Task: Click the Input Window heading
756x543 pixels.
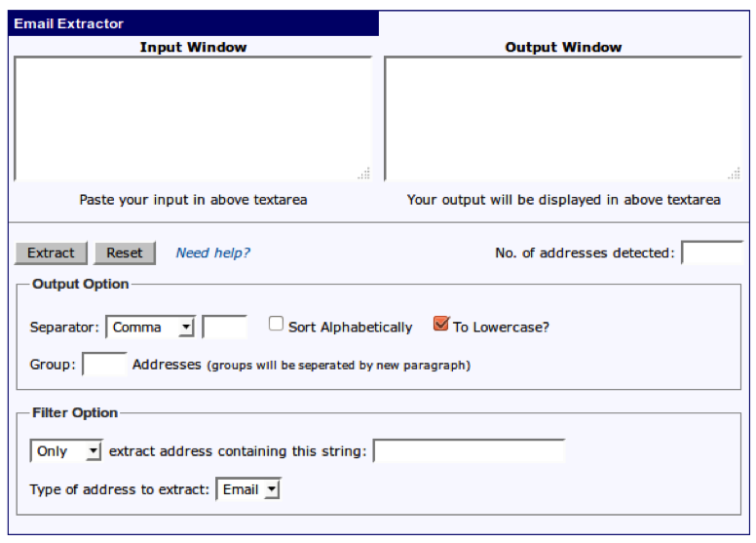Action: click(193, 47)
